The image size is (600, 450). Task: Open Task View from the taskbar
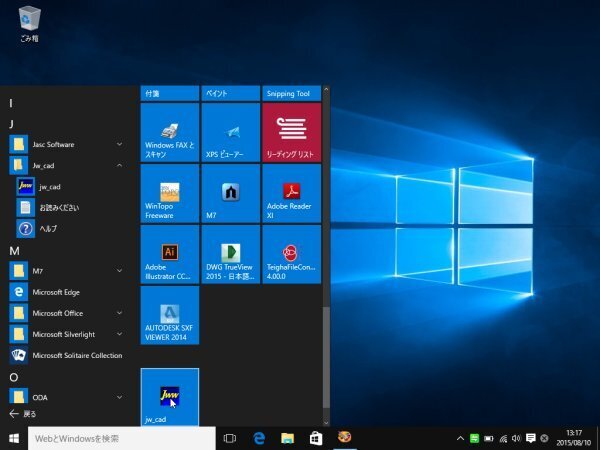(x=230, y=439)
